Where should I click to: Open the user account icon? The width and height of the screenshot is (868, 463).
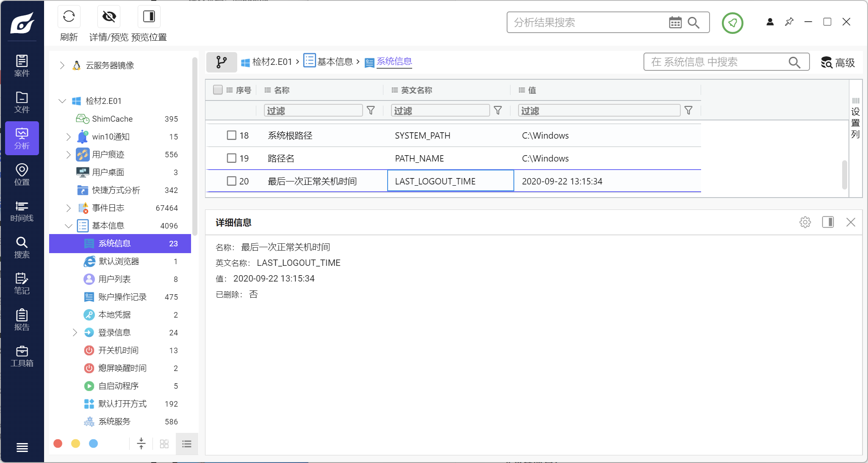tap(770, 22)
